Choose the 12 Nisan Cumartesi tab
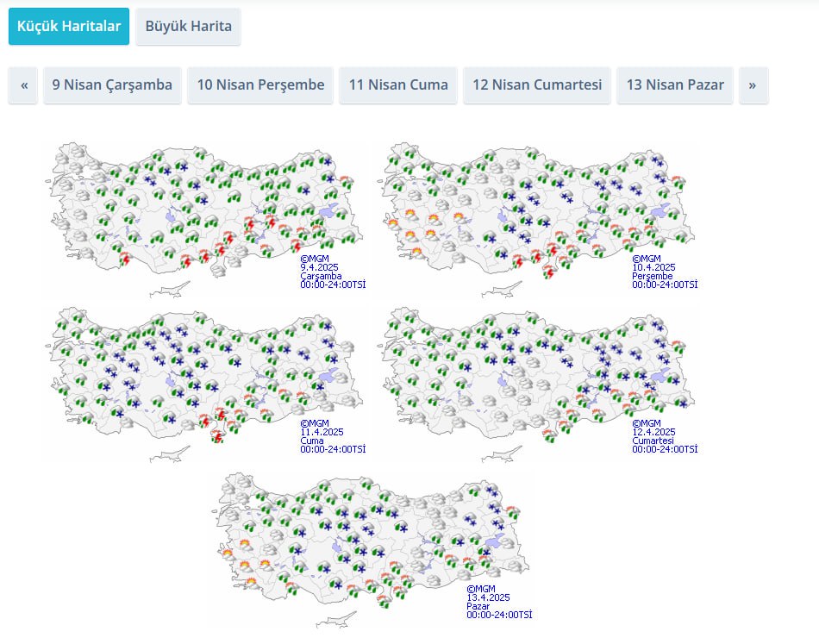Viewport: 819px width, 644px height. coord(537,84)
